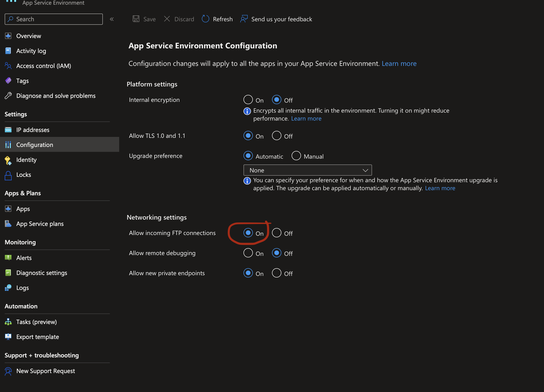544x392 pixels.
Task: Click the Apps icon in sidebar
Action: [x=8, y=209]
